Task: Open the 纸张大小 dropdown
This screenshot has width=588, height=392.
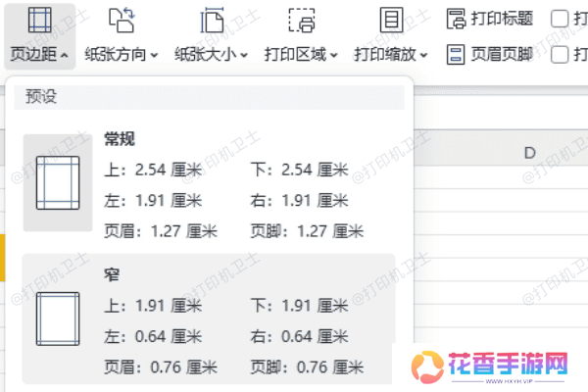Action: 211,55
